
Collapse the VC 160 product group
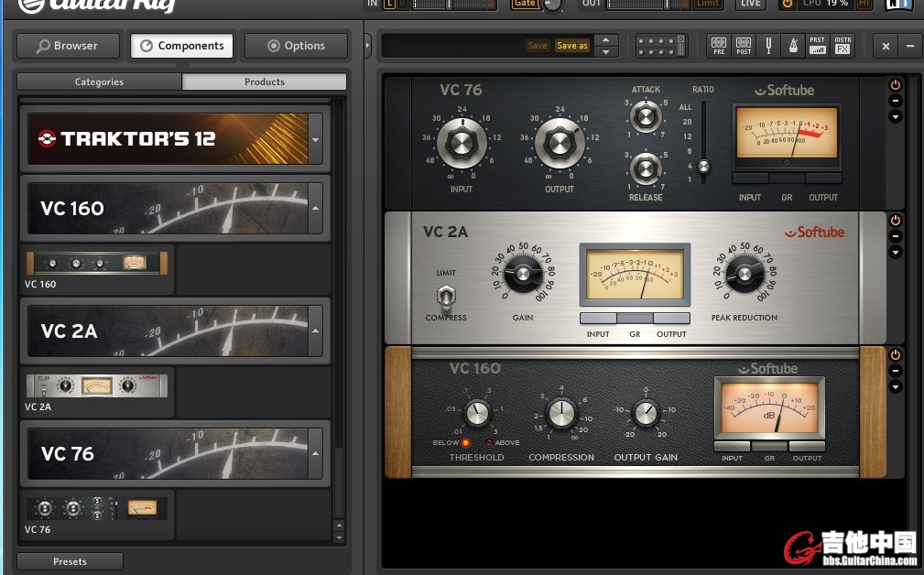[x=315, y=208]
